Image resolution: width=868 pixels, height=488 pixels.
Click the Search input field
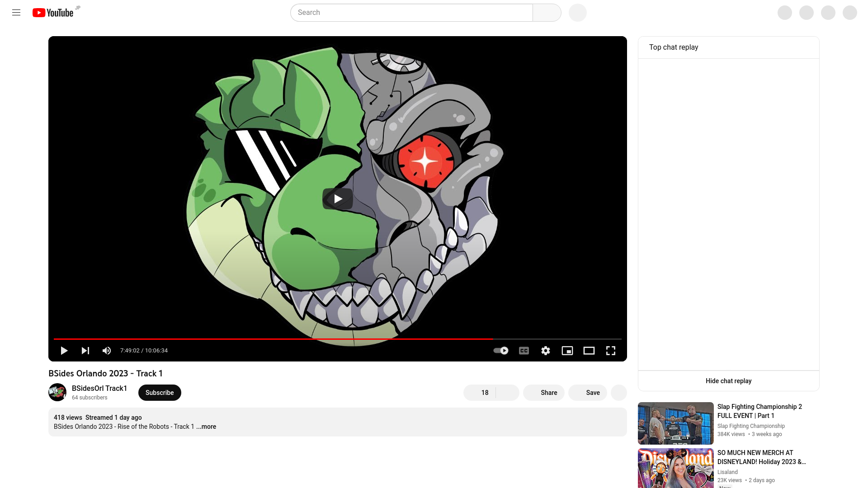coord(411,13)
